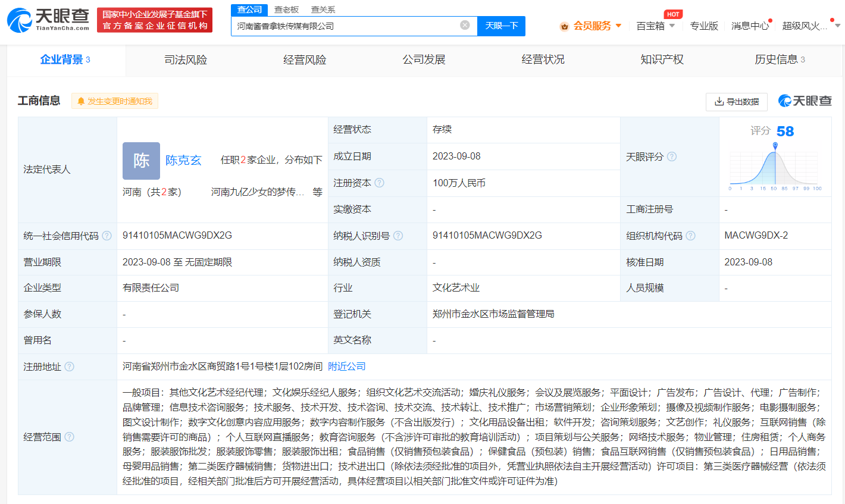Click the 导出数据 export button
845x504 pixels.
pyautogui.click(x=736, y=102)
